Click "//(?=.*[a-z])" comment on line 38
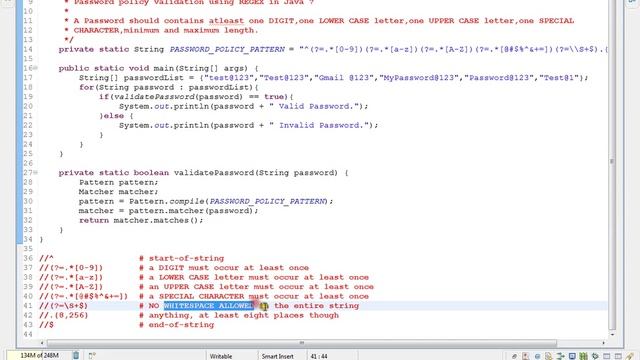640x360 pixels. pyautogui.click(x=71, y=277)
